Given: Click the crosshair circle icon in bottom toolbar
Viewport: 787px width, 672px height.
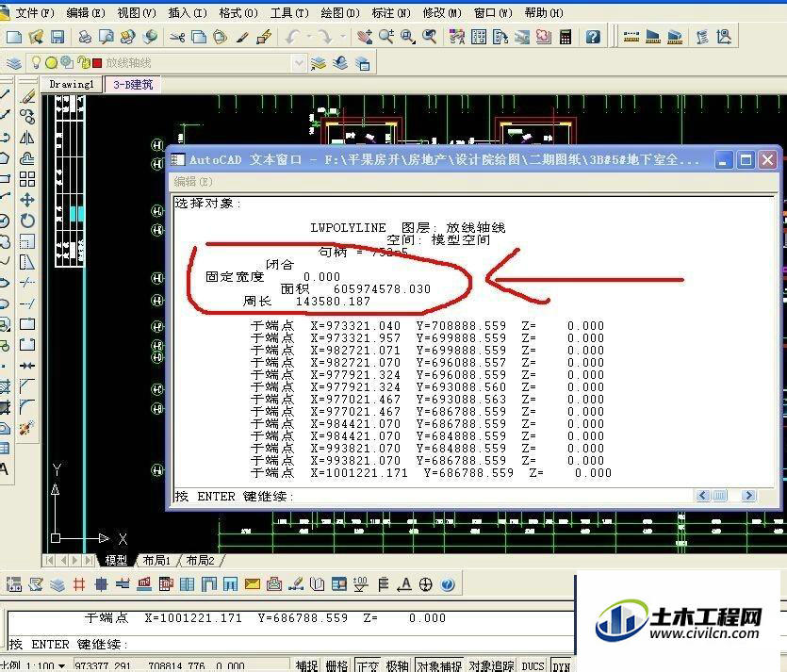Looking at the screenshot, I should pos(426,584).
